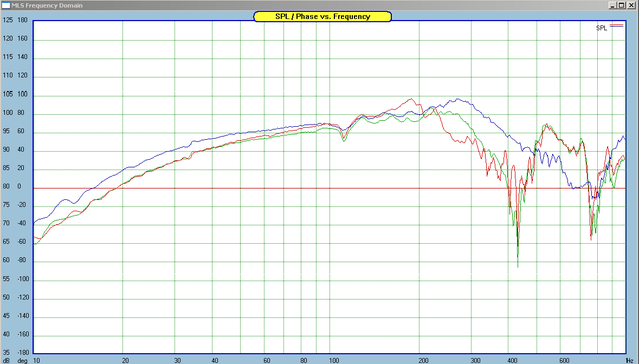This screenshot has height=364, width=639.
Task: Click the 100 Hz frequency axis label
Action: tap(334, 361)
